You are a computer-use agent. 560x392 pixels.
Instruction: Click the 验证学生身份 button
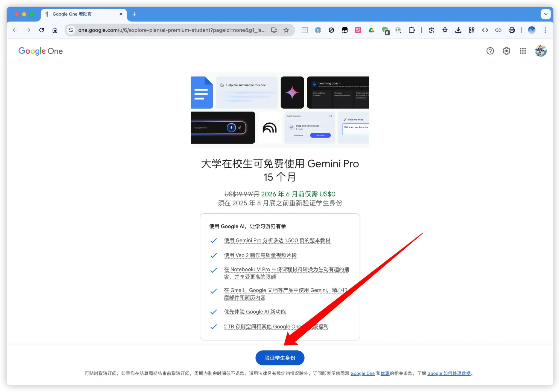pos(280,358)
